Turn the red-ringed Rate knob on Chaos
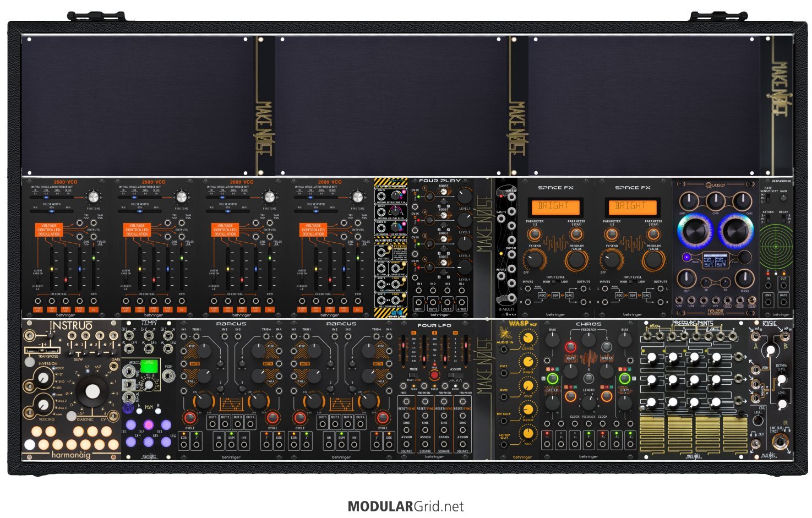This screenshot has width=812, height=518. coord(570,347)
